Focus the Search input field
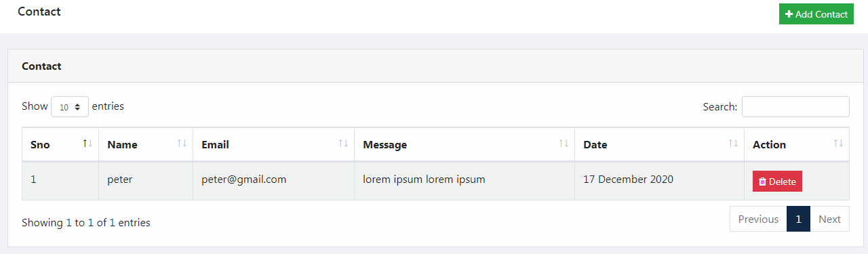The height and width of the screenshot is (254, 868). (x=795, y=107)
